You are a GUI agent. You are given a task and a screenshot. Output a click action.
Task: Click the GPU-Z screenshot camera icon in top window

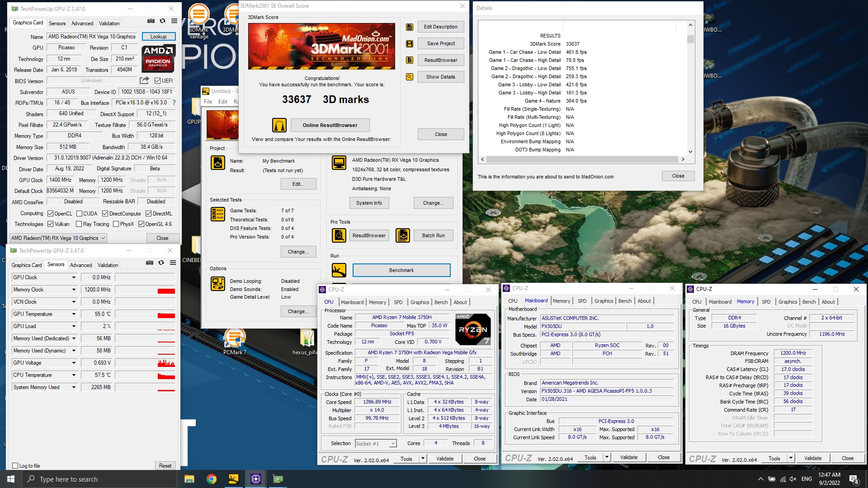click(151, 21)
